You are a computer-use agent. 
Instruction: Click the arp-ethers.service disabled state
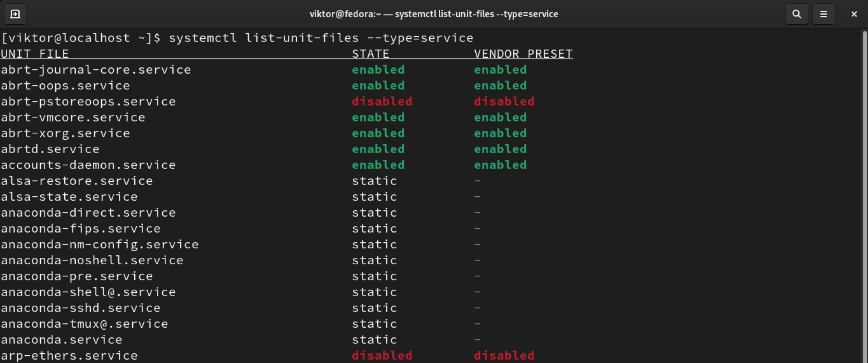(x=382, y=355)
